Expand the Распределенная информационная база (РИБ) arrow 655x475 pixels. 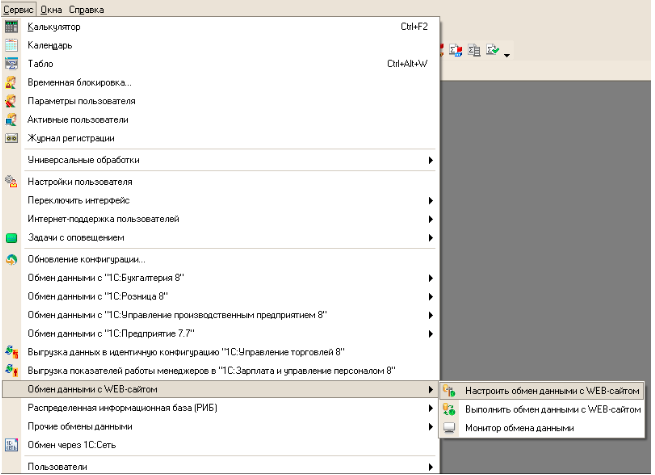(x=431, y=408)
